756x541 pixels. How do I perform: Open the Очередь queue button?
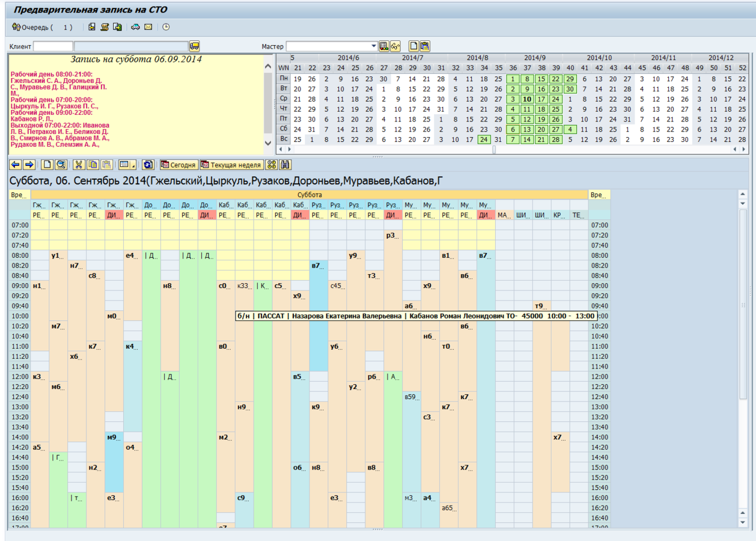click(42, 27)
